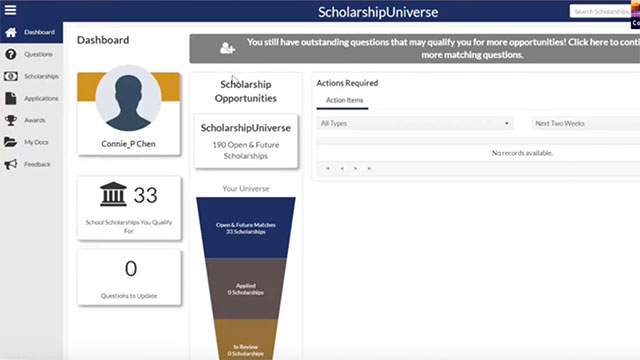Click the Feedback megaphone icon
This screenshot has width=640, height=360.
tap(11, 164)
